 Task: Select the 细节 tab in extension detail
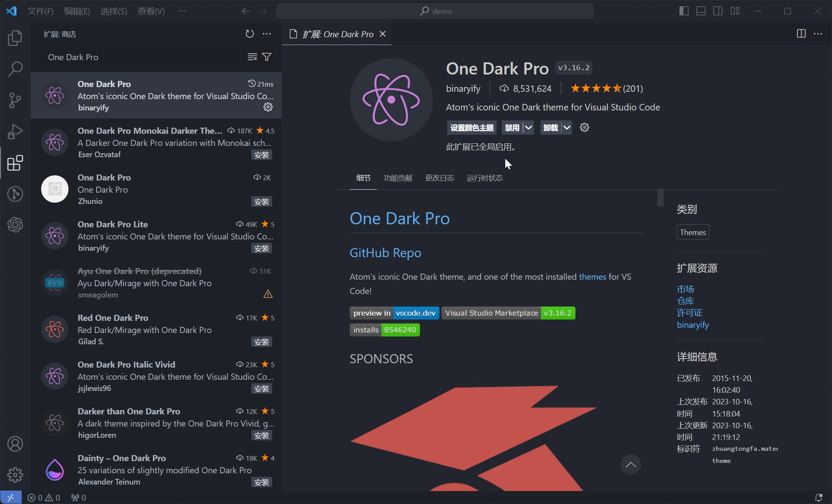[363, 178]
